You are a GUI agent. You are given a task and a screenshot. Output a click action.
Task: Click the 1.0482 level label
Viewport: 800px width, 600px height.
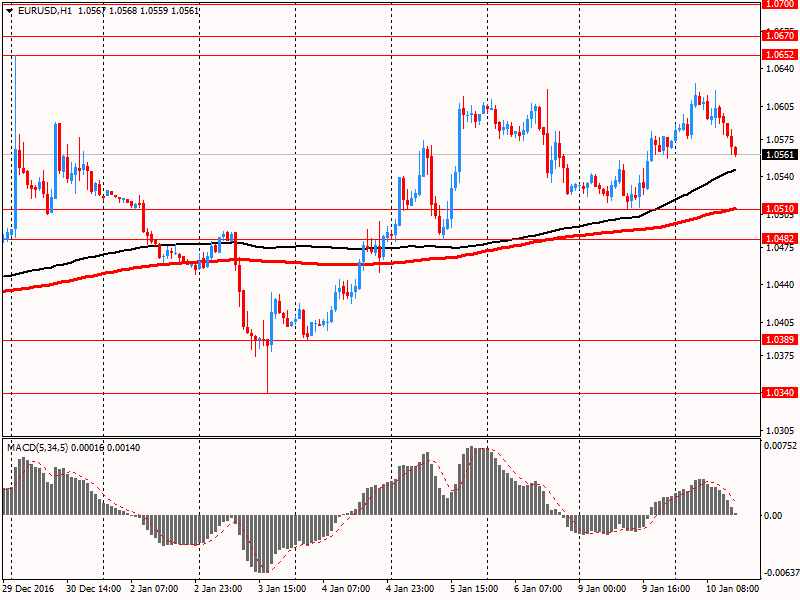tap(780, 239)
